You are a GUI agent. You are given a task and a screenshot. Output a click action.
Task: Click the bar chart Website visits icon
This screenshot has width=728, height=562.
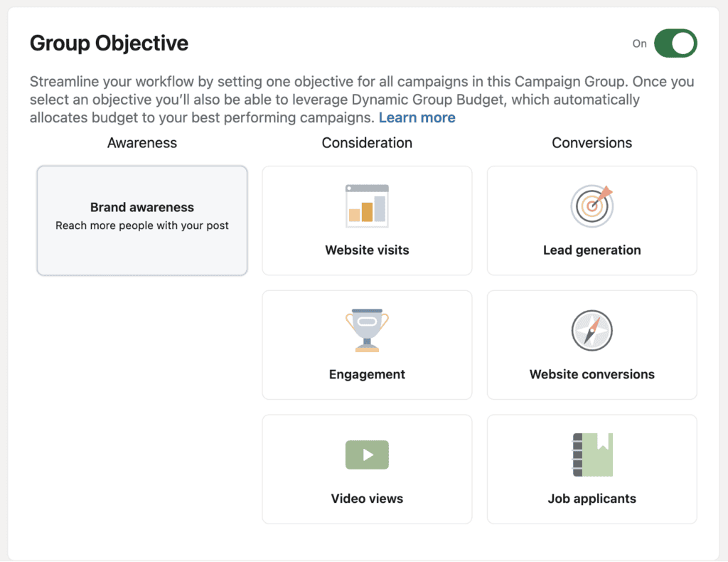(367, 206)
